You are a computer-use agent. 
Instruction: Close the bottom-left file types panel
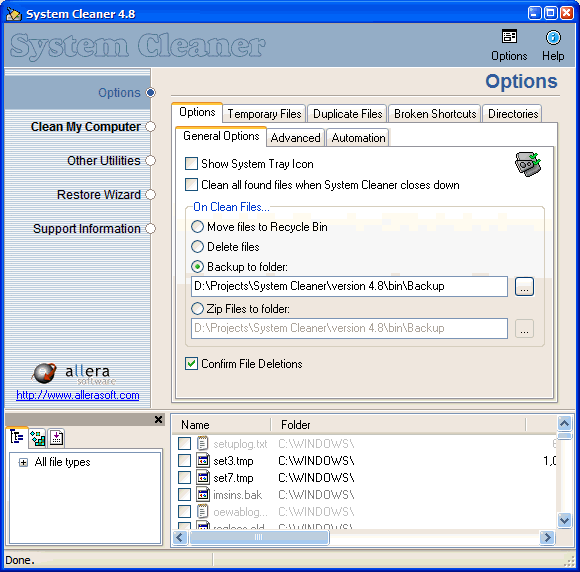[158, 419]
